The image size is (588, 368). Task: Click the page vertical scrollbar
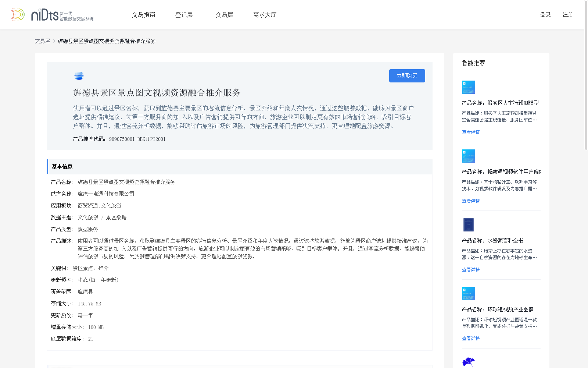coord(586,75)
